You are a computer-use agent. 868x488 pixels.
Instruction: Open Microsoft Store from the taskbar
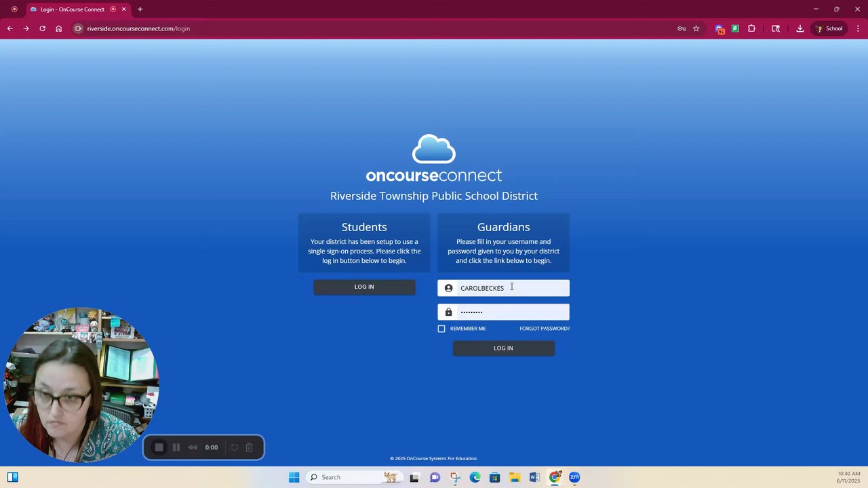[494, 477]
